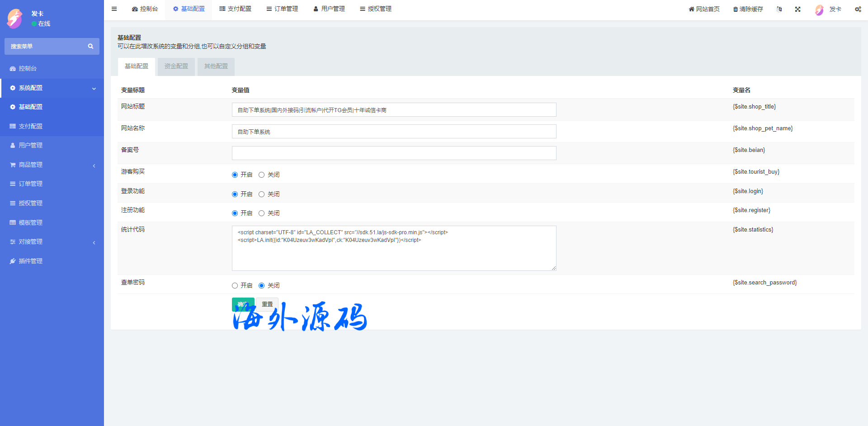The image size is (868, 426).
Task: Click the 重置 reset button
Action: pos(267,304)
